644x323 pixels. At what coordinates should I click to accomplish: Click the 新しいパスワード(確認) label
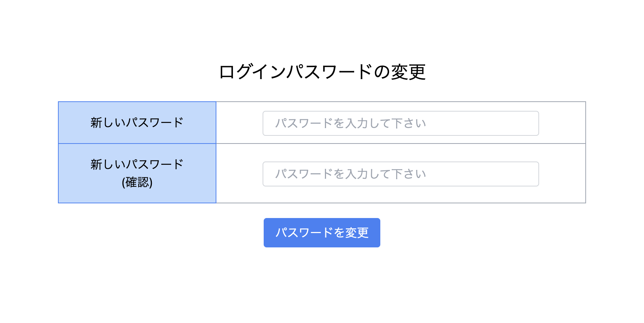[x=137, y=173]
